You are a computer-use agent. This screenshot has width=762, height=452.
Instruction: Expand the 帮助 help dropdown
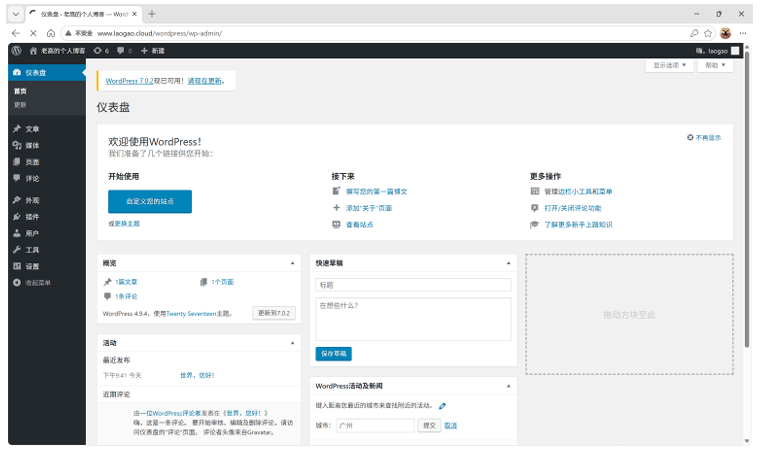[x=715, y=65]
